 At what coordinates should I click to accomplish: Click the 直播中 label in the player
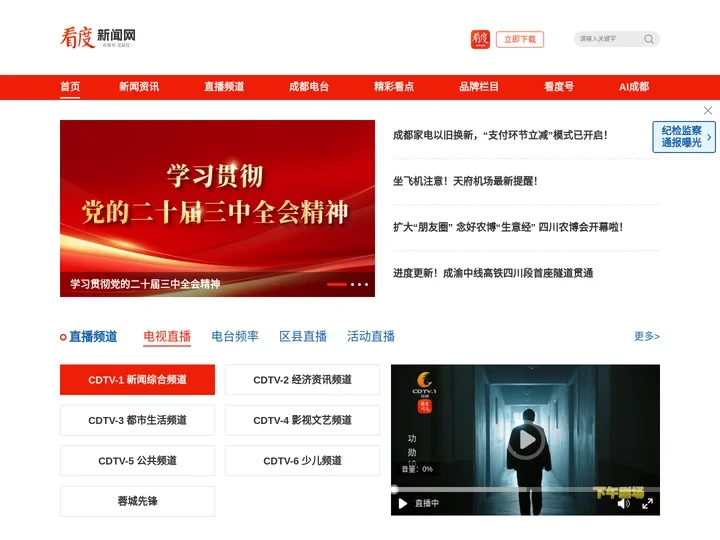pyautogui.click(x=427, y=504)
